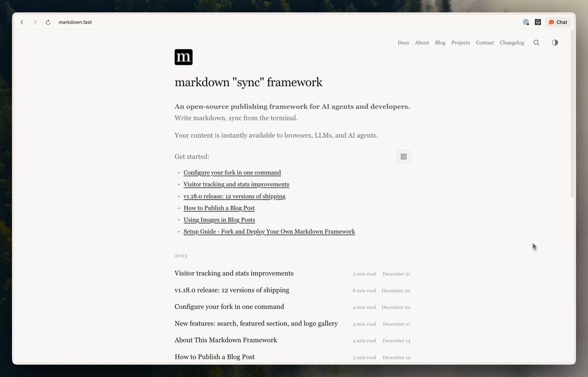Image resolution: width=588 pixels, height=377 pixels.
Task: Open 'Using Images in Blog Posts' link
Action: (219, 220)
